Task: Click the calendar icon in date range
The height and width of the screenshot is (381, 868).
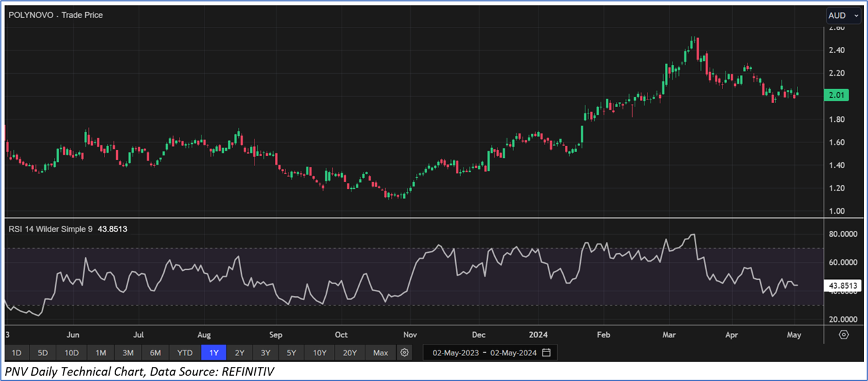Action: tap(546, 353)
